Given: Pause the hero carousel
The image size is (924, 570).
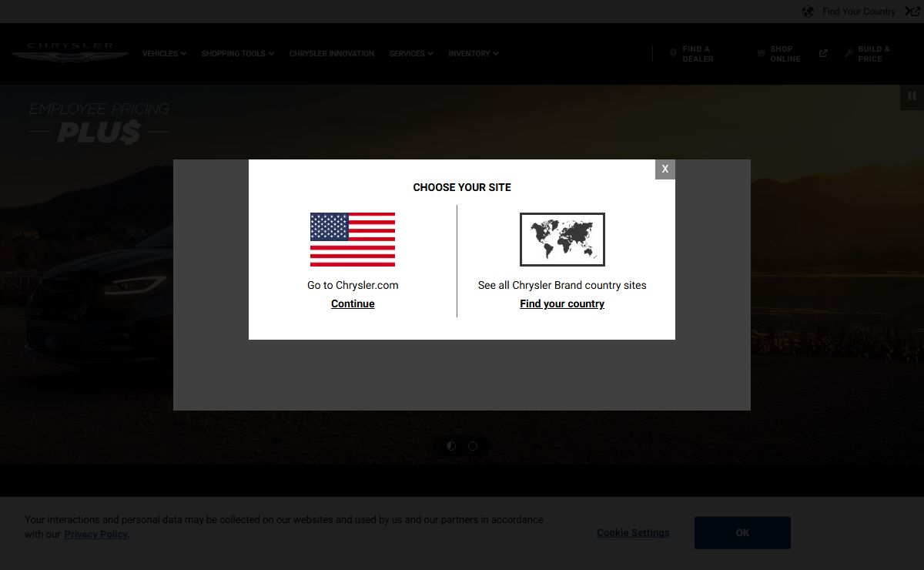Looking at the screenshot, I should [x=912, y=96].
